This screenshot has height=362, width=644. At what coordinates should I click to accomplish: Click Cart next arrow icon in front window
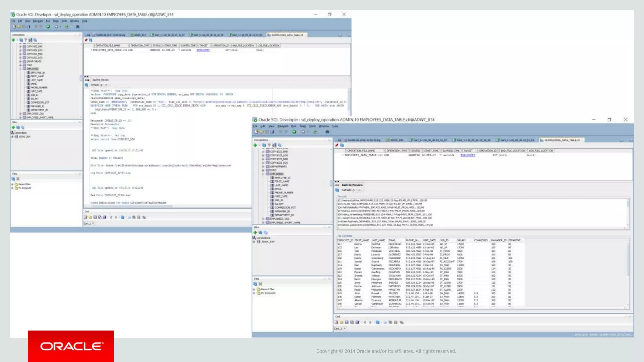370,322
